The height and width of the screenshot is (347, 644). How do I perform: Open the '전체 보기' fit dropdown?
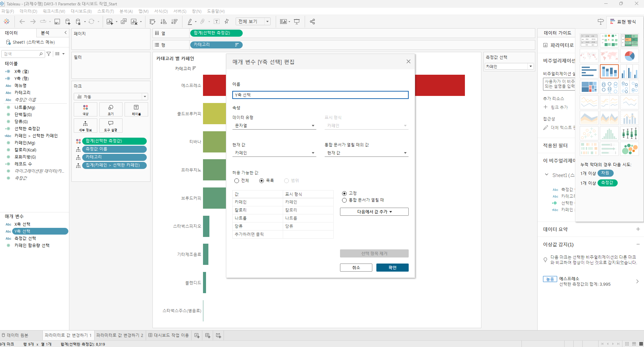click(x=253, y=22)
